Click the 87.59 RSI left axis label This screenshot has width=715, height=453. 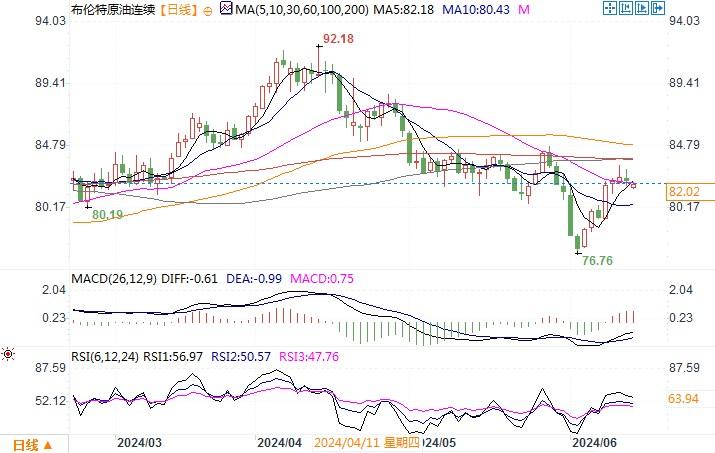coord(51,368)
